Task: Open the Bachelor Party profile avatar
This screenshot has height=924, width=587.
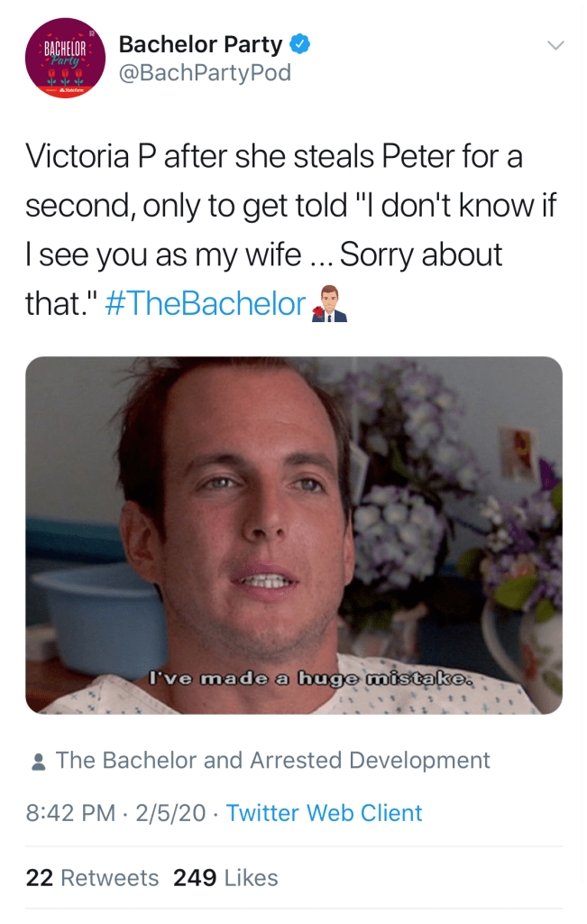Action: (x=66, y=59)
